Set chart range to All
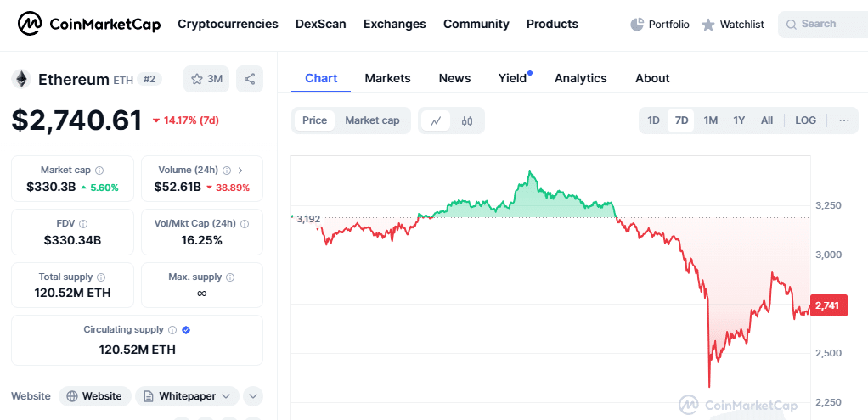The image size is (868, 420). pyautogui.click(x=767, y=120)
